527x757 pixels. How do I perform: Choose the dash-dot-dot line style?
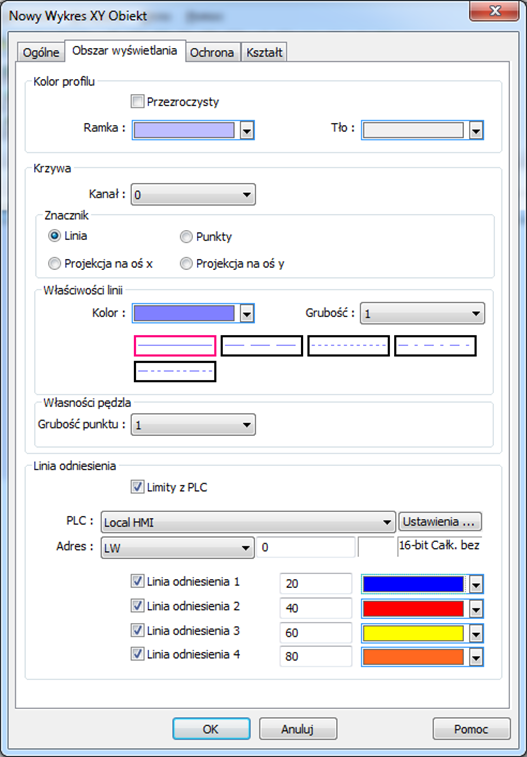[x=175, y=371]
